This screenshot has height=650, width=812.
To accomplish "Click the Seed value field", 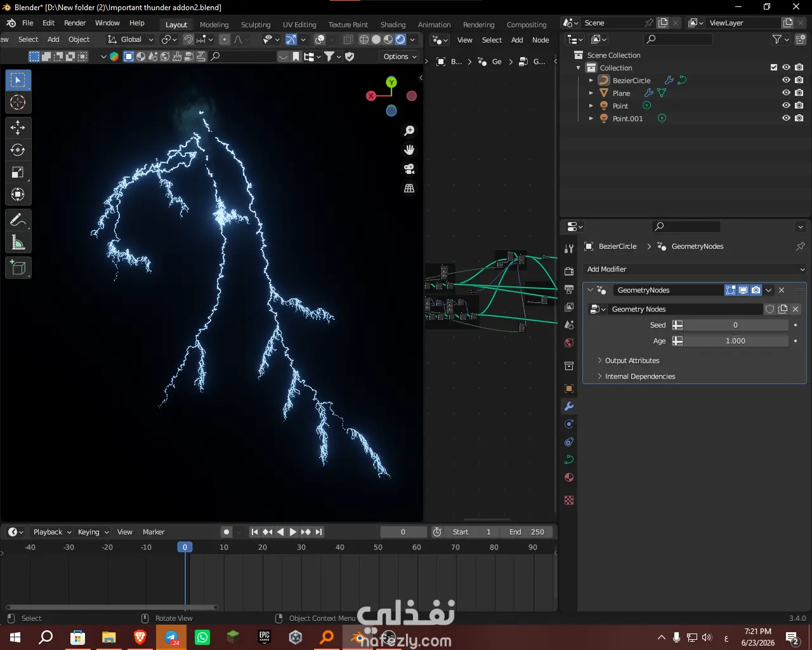I will pyautogui.click(x=735, y=325).
